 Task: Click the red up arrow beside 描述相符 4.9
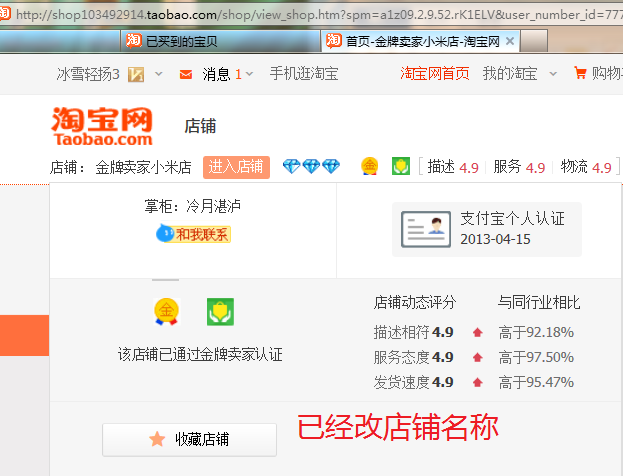click(x=478, y=333)
